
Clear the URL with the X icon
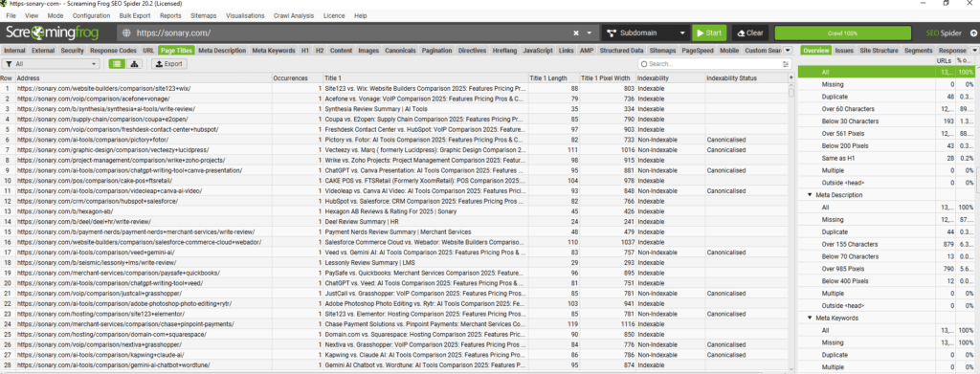coord(576,33)
